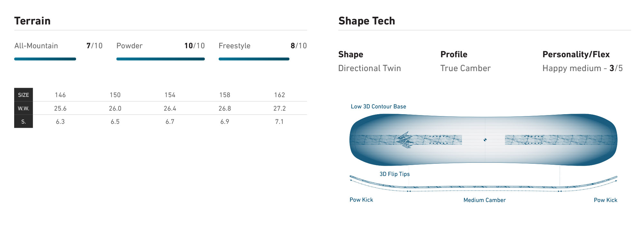
Task: Click the Freestyle rating bar
Action: click(x=254, y=59)
